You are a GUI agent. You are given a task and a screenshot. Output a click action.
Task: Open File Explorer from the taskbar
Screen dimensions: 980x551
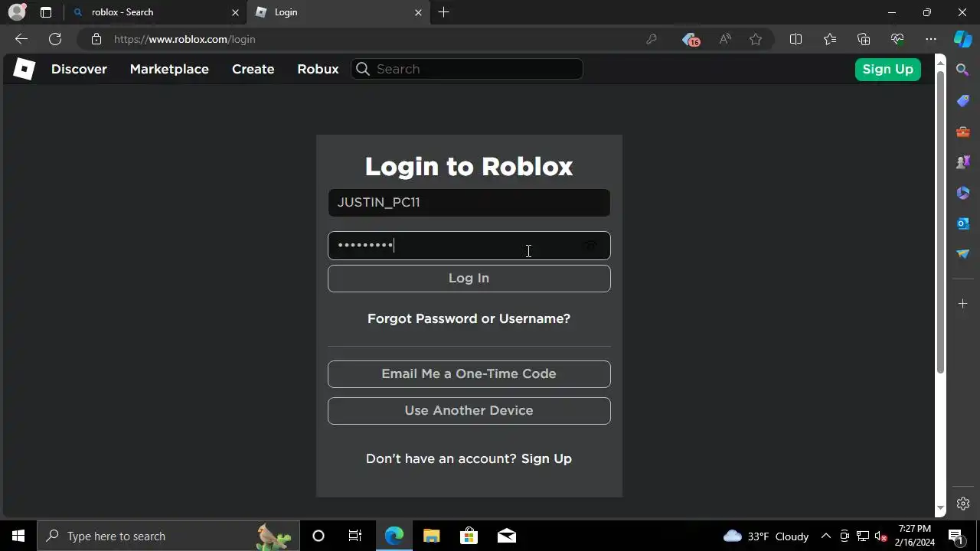click(431, 536)
